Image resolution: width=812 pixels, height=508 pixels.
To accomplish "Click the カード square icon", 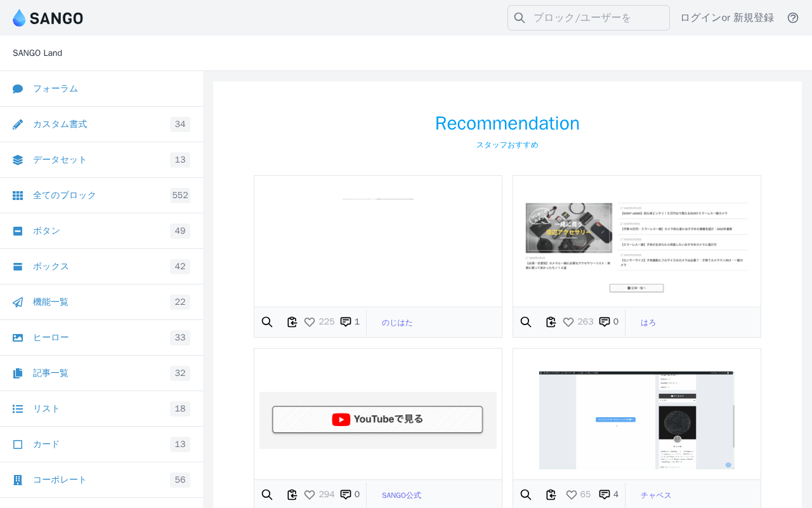I will 18,444.
